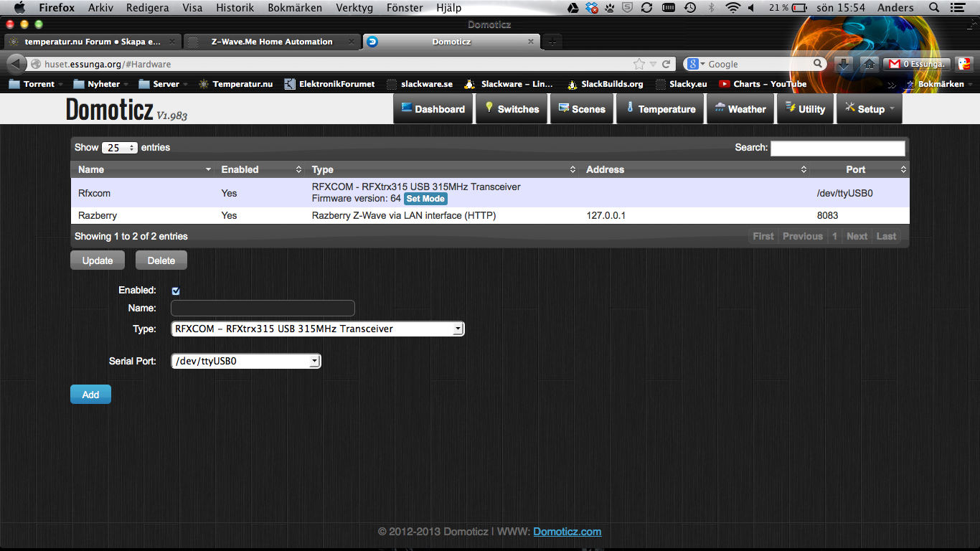
Task: Click the Dashboard monitor icon
Action: (407, 108)
